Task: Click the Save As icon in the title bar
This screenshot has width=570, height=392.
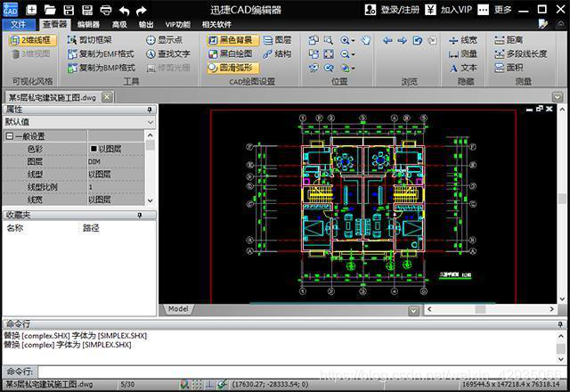Action: [x=87, y=10]
